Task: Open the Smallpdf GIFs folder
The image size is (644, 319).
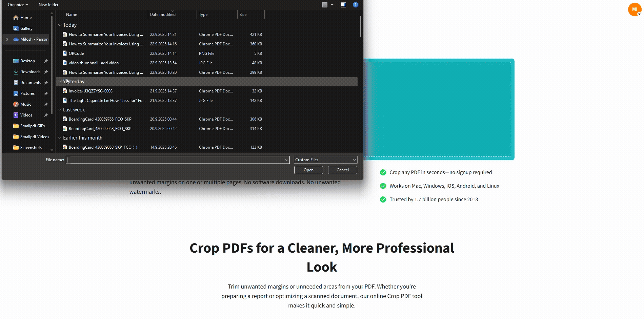Action: (33, 126)
